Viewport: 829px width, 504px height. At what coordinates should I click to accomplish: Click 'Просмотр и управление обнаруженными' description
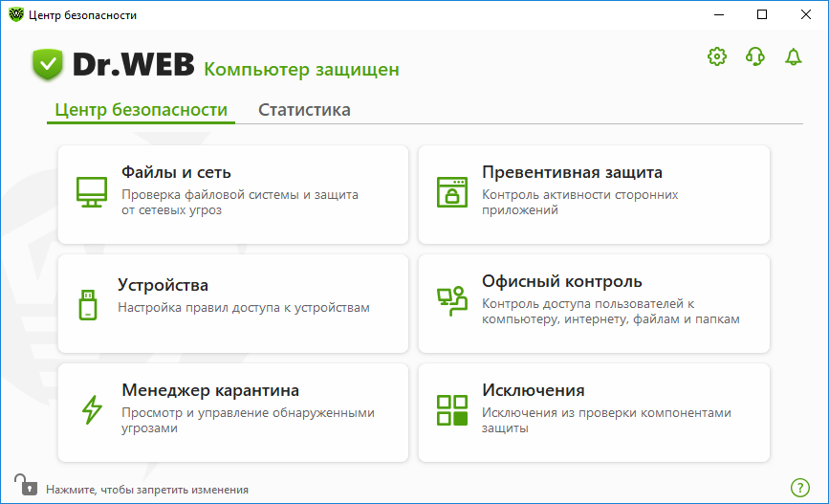coord(248,412)
